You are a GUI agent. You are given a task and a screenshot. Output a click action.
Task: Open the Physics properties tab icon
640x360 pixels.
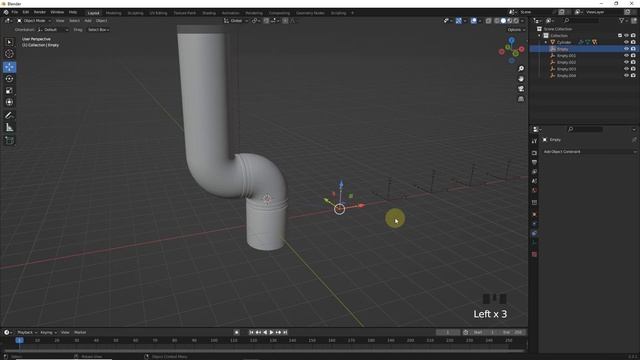(x=534, y=224)
